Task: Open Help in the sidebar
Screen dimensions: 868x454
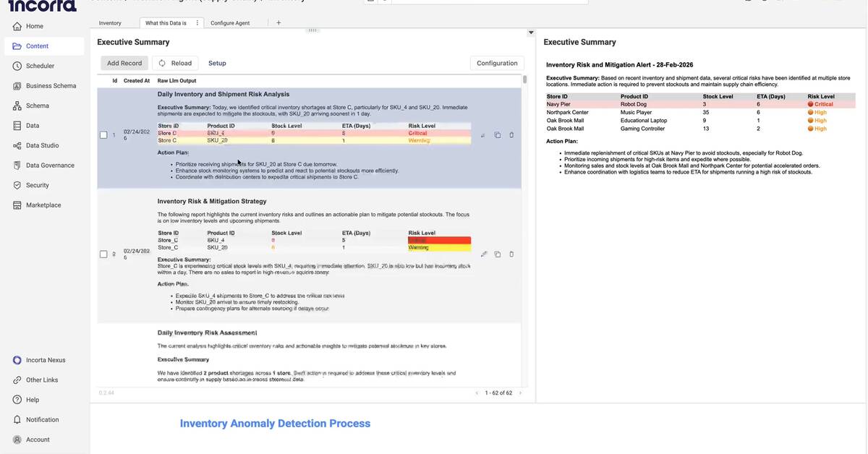Action: 25,400
